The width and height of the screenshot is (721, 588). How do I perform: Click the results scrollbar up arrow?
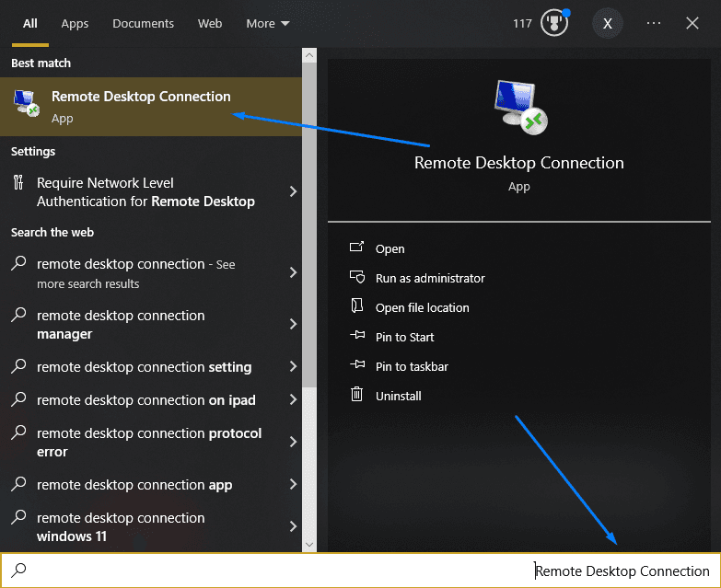[309, 55]
